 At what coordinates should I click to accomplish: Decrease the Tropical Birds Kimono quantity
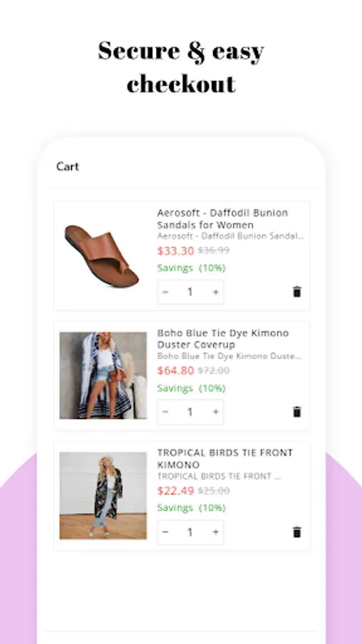pyautogui.click(x=165, y=532)
